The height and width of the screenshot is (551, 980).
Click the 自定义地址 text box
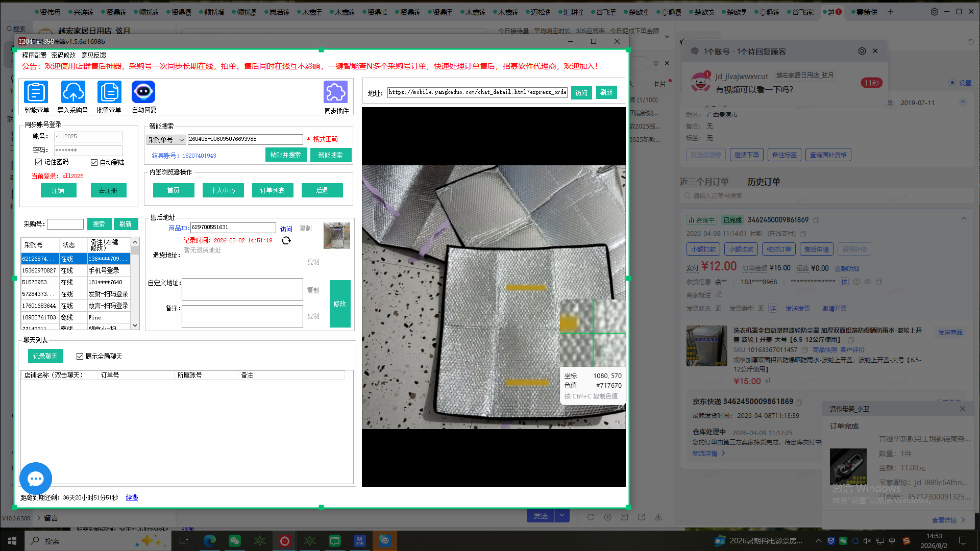(242, 289)
